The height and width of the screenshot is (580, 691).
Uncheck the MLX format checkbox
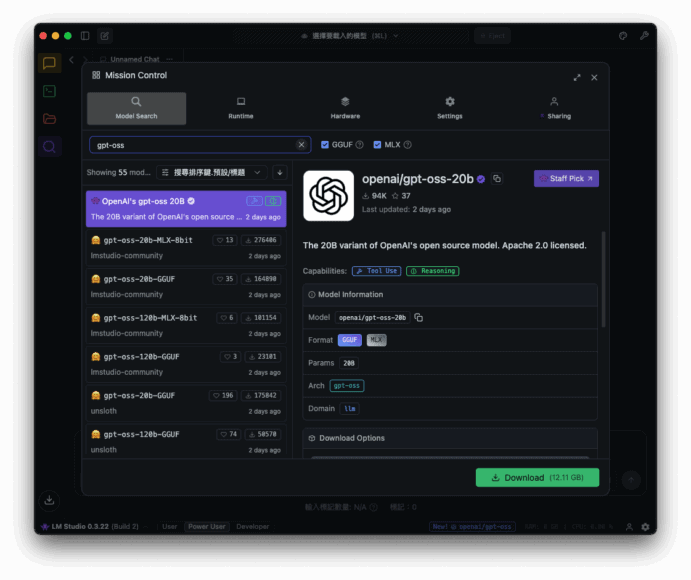(378, 145)
